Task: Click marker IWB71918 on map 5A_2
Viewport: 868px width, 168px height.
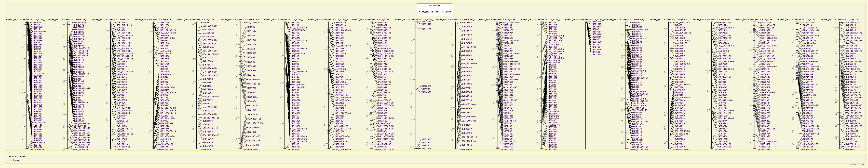Action: tap(596, 55)
